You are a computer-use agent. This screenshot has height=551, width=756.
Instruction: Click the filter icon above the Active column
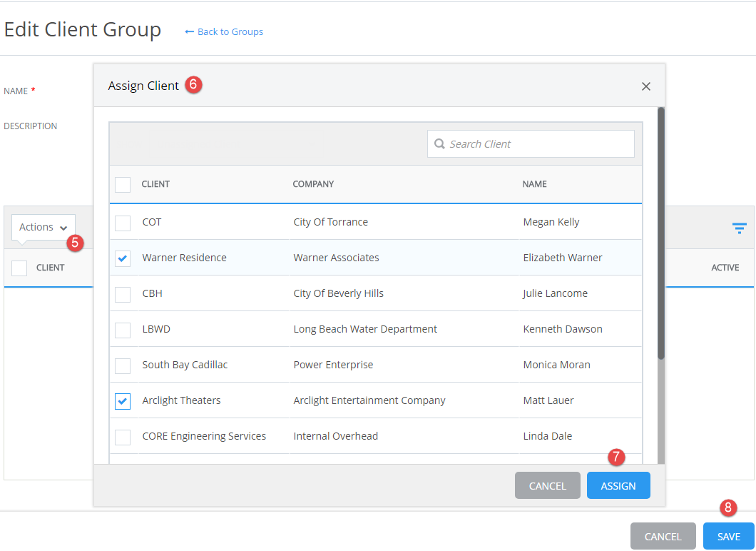[739, 228]
